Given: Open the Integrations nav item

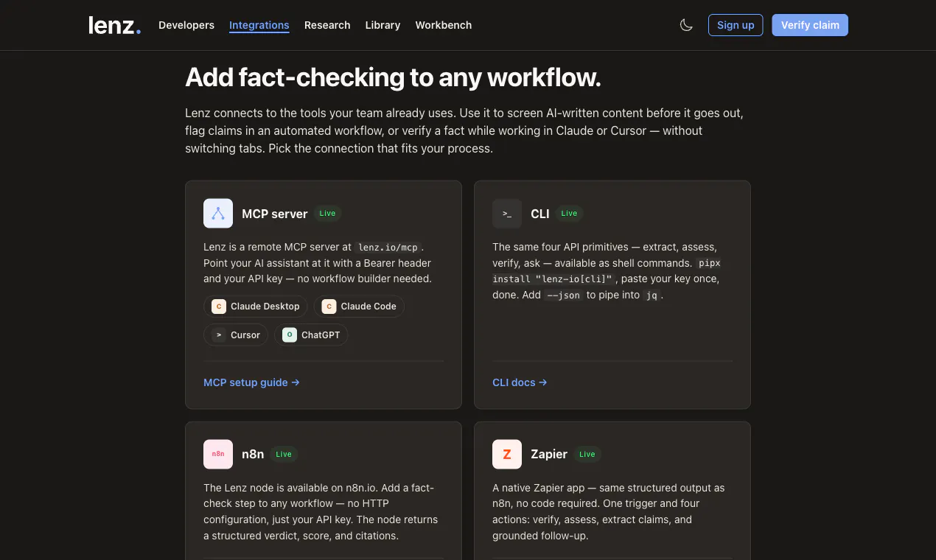Looking at the screenshot, I should pos(259,25).
